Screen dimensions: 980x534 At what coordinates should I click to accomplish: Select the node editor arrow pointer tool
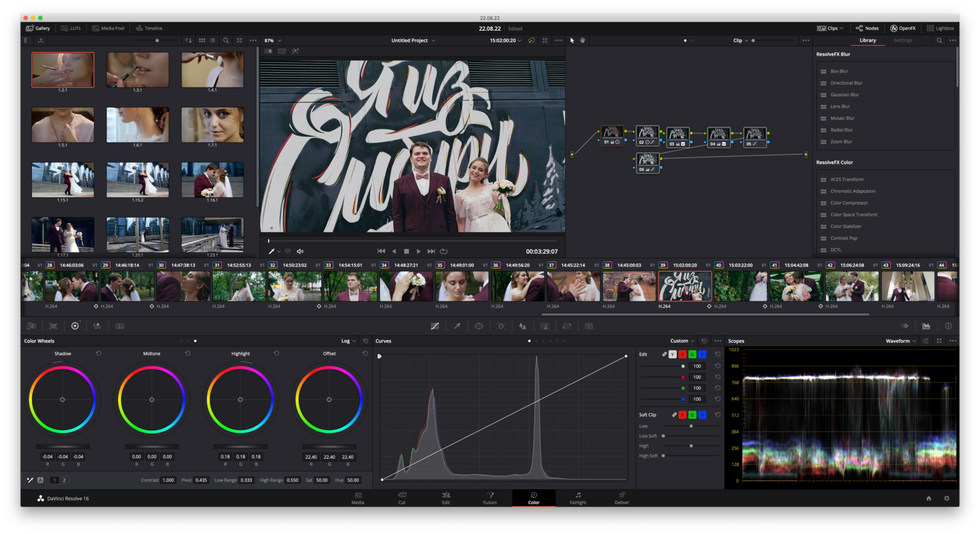572,41
